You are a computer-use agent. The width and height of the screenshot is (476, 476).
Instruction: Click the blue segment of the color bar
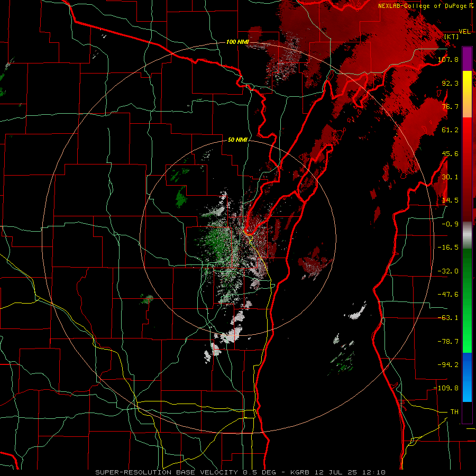(x=467, y=377)
